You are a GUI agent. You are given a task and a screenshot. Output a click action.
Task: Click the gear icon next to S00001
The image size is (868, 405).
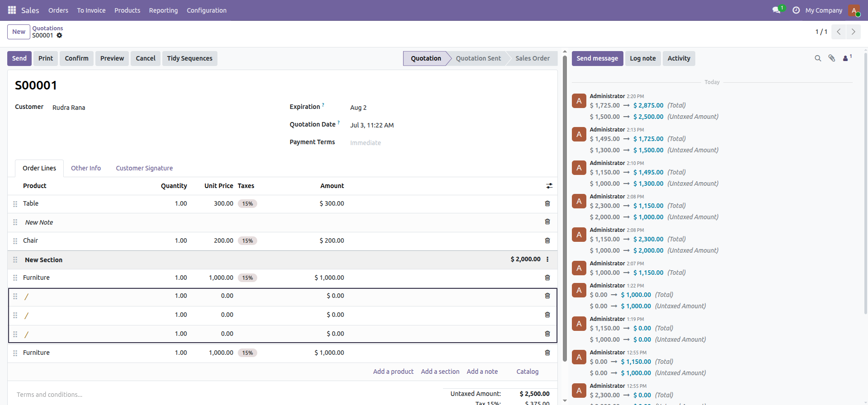(x=59, y=35)
